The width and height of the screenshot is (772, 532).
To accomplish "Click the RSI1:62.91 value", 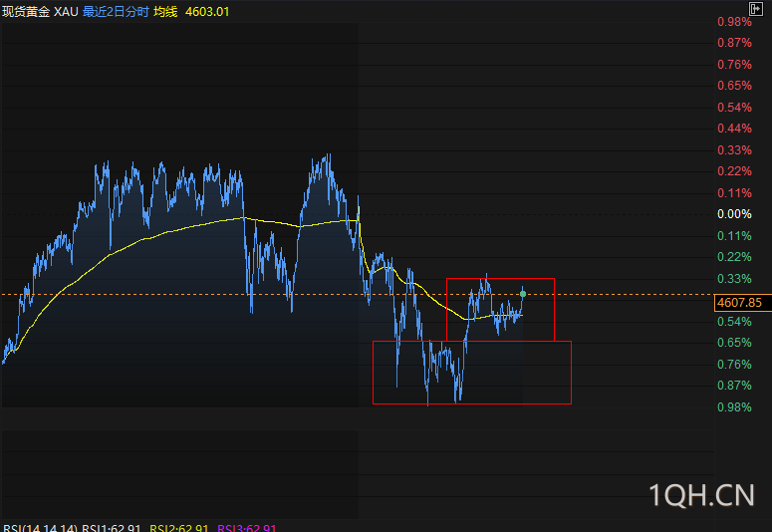I will pos(112,528).
